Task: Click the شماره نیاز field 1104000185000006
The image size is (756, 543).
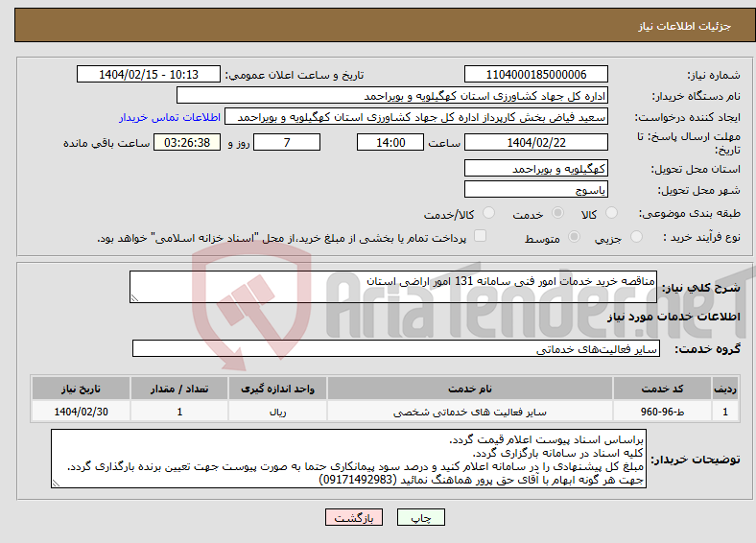Action: (x=536, y=74)
